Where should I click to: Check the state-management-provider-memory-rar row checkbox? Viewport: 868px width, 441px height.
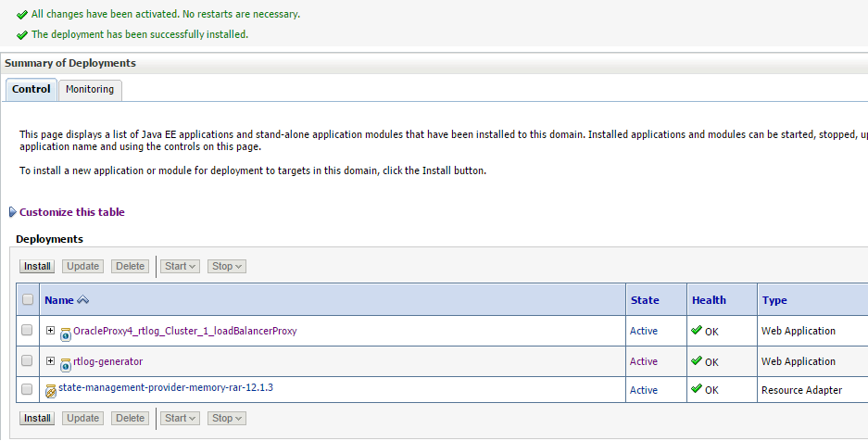tap(27, 389)
